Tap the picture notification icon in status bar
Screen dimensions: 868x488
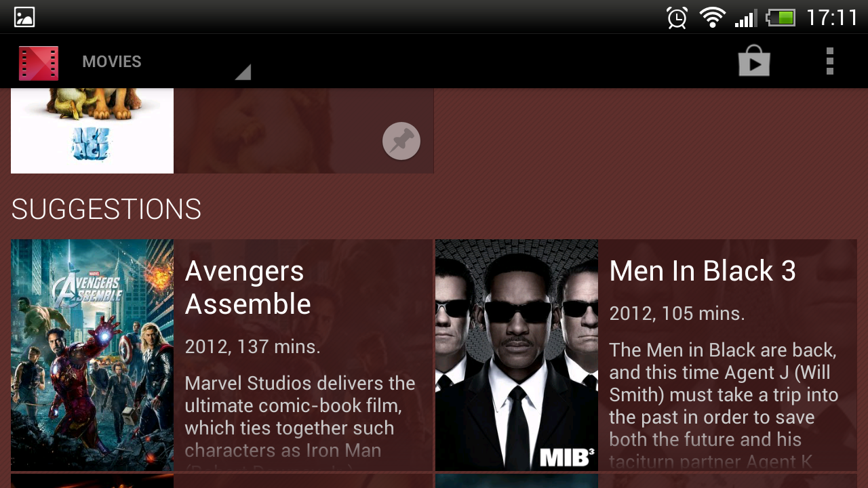(x=24, y=17)
